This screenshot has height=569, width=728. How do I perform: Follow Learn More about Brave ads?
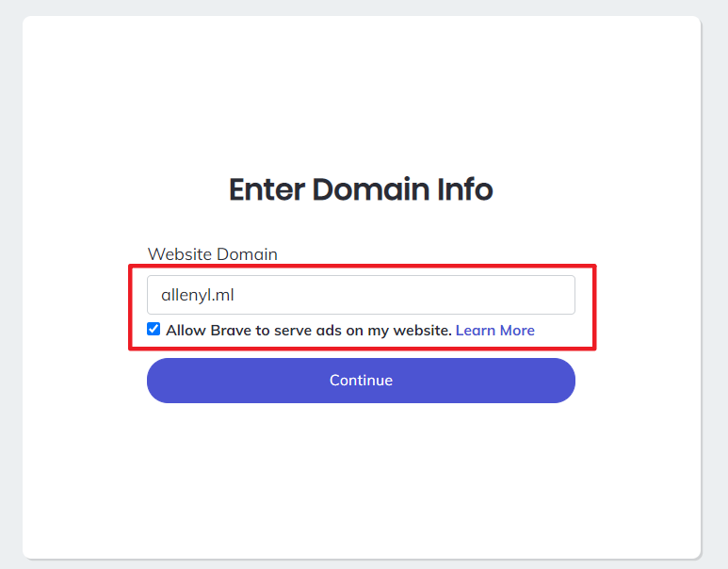coord(494,331)
